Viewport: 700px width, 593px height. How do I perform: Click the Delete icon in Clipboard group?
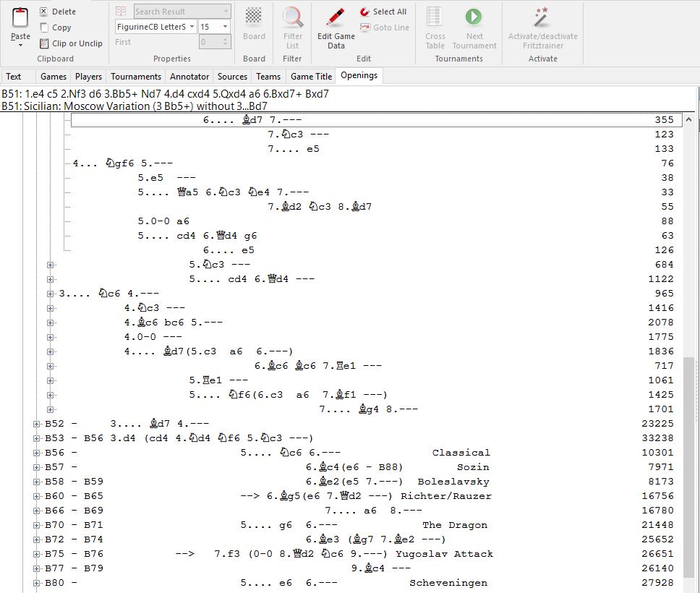coord(44,12)
